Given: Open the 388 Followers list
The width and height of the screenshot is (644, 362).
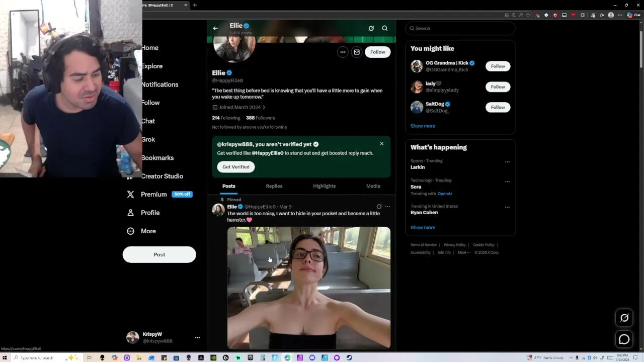Looking at the screenshot, I should (261, 118).
